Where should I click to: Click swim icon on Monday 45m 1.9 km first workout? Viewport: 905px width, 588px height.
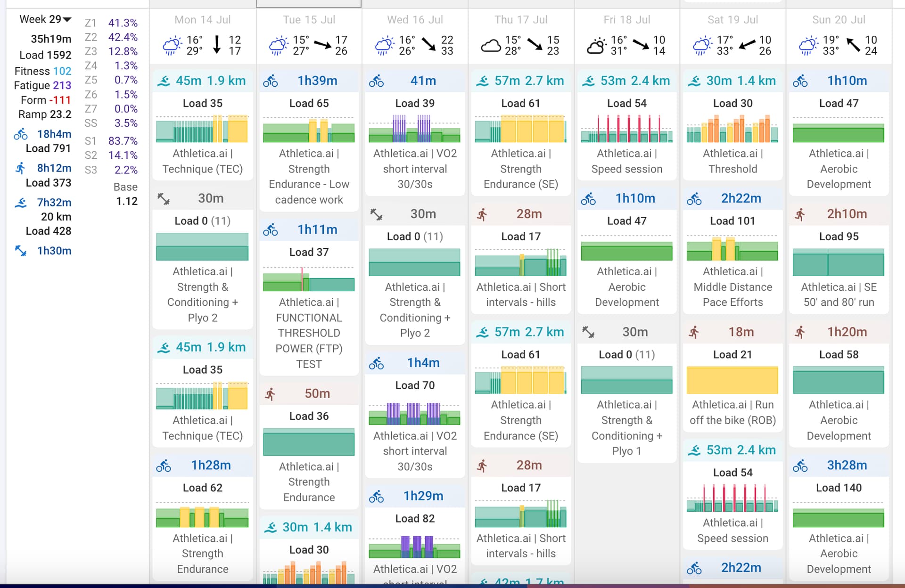[164, 81]
